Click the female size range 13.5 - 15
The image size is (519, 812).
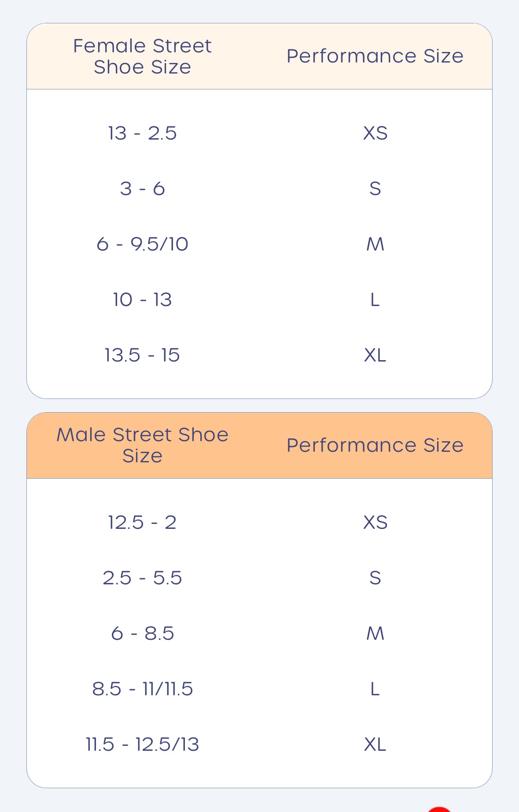(142, 355)
